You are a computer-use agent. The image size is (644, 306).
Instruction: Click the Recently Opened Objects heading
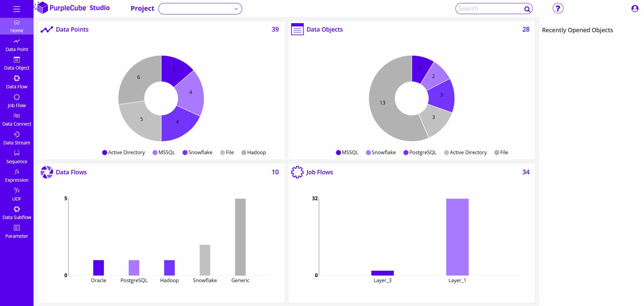[577, 30]
